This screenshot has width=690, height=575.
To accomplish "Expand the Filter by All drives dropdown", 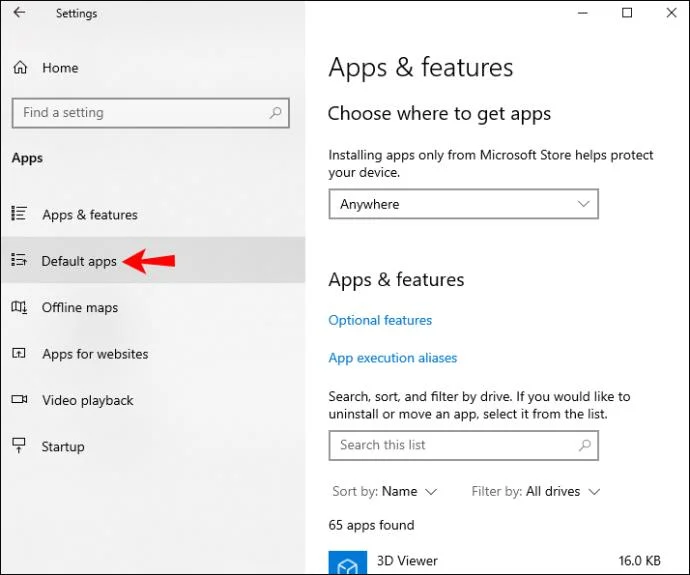I will pyautogui.click(x=536, y=491).
